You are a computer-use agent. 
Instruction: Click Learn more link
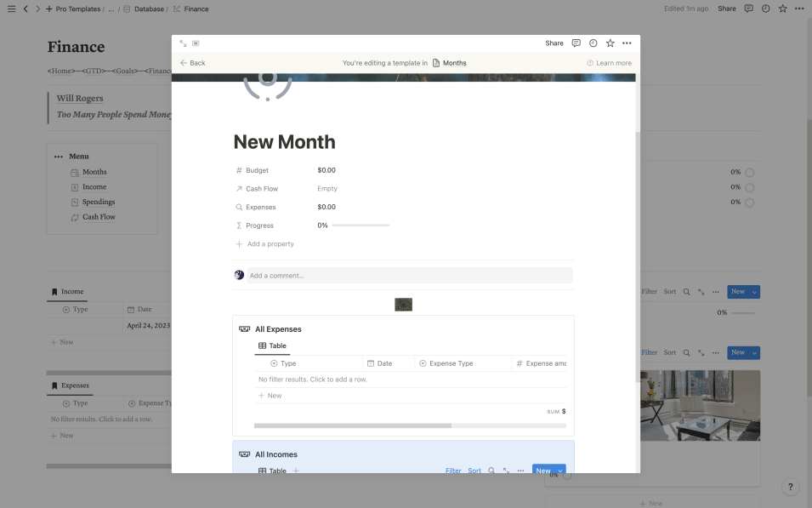coord(609,63)
